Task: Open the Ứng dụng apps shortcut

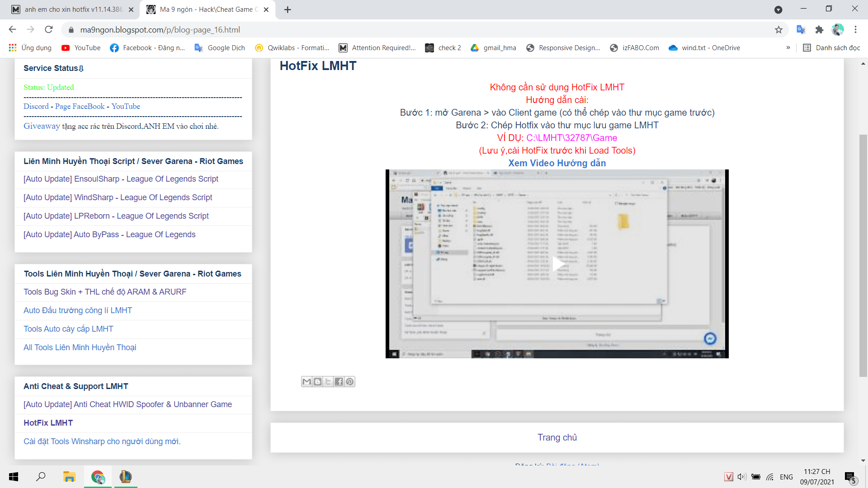Action: [x=30, y=48]
